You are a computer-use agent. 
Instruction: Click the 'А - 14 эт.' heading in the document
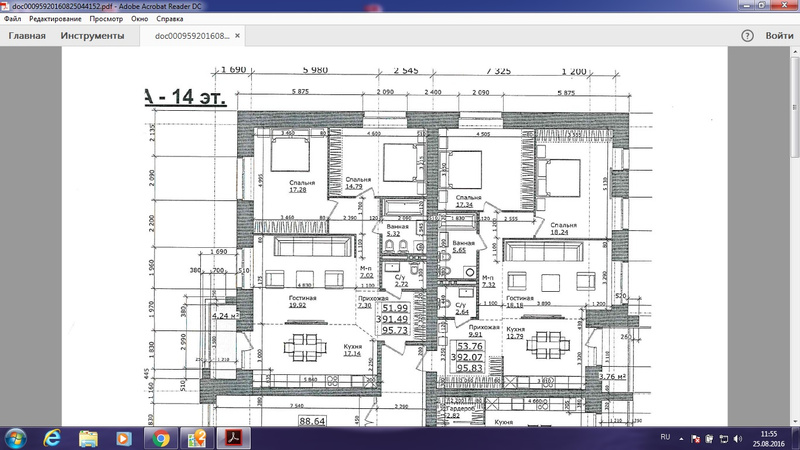click(185, 97)
